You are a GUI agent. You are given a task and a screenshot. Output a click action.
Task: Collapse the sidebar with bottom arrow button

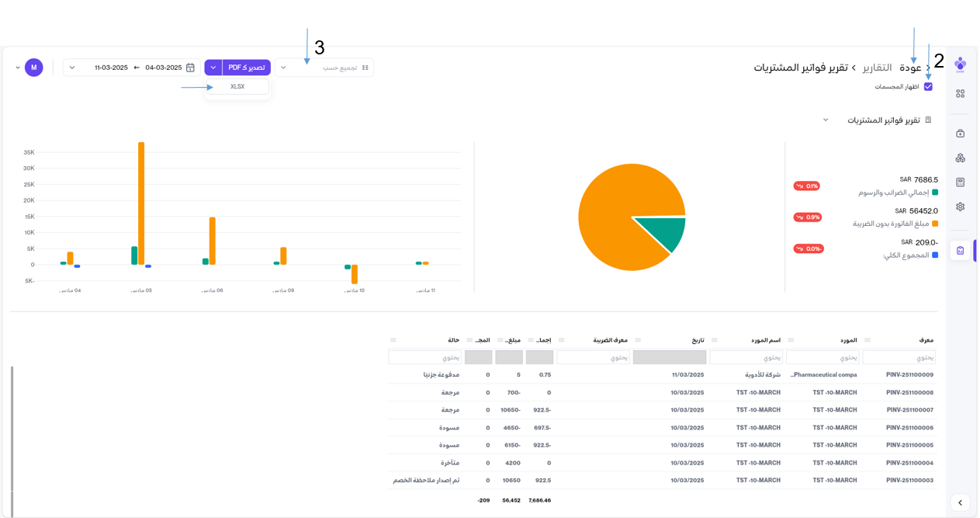pyautogui.click(x=960, y=502)
